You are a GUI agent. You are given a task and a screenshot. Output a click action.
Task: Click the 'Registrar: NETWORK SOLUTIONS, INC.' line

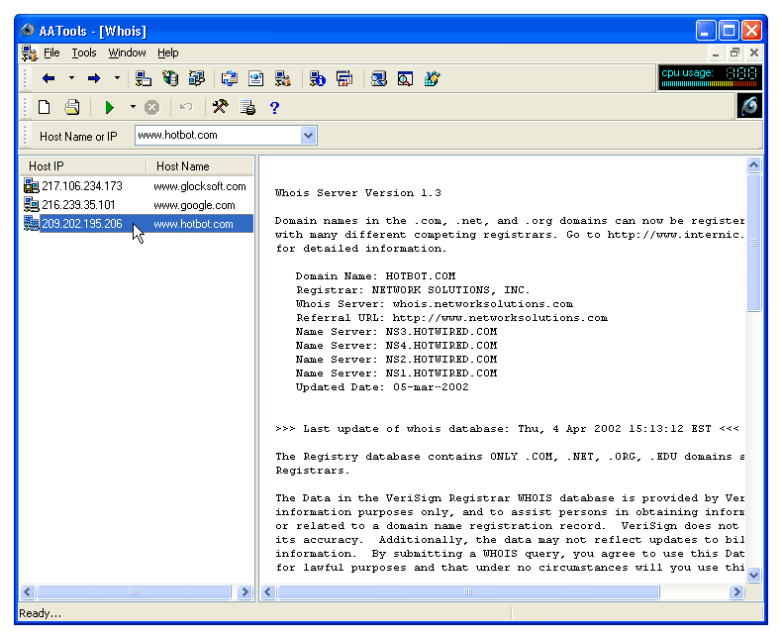point(412,290)
